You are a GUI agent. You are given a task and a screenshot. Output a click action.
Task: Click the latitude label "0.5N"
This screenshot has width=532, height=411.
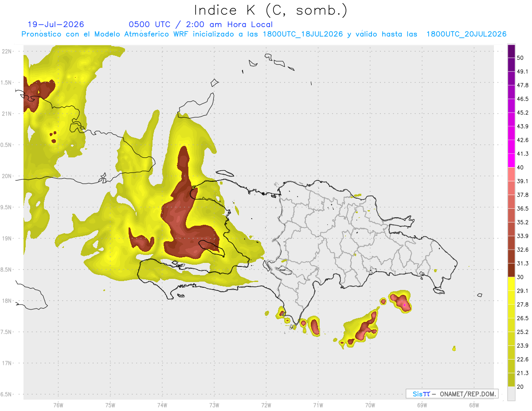click(6, 145)
